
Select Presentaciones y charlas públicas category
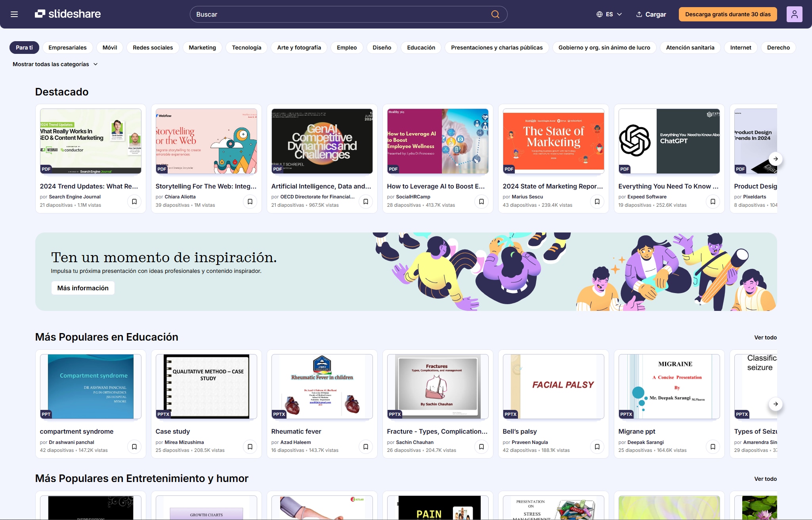tap(497, 48)
